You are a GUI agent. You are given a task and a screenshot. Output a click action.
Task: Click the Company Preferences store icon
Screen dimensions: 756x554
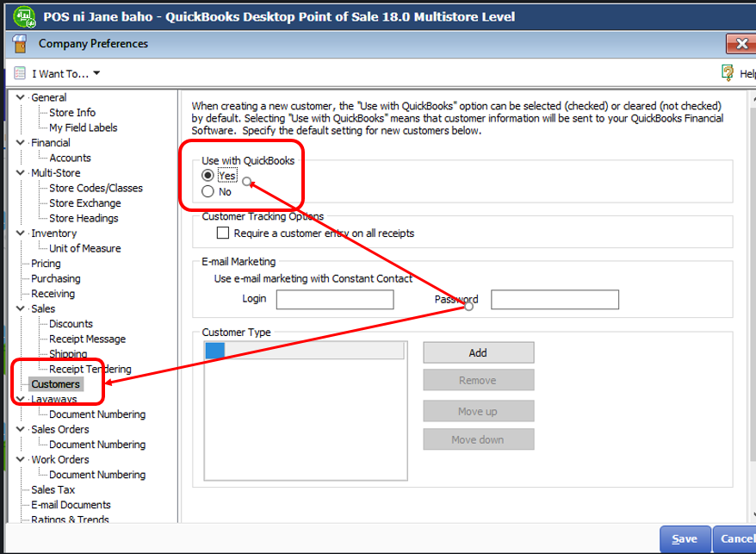click(20, 44)
